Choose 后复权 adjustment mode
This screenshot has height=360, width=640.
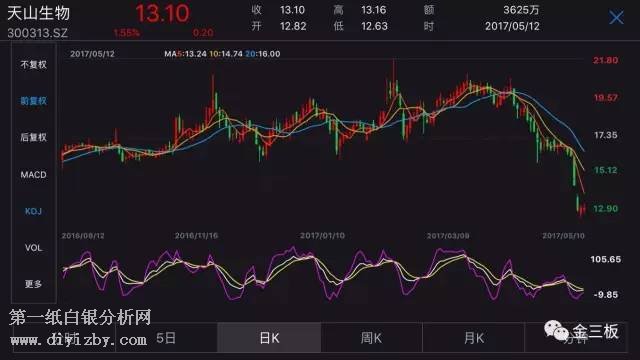pyautogui.click(x=33, y=137)
